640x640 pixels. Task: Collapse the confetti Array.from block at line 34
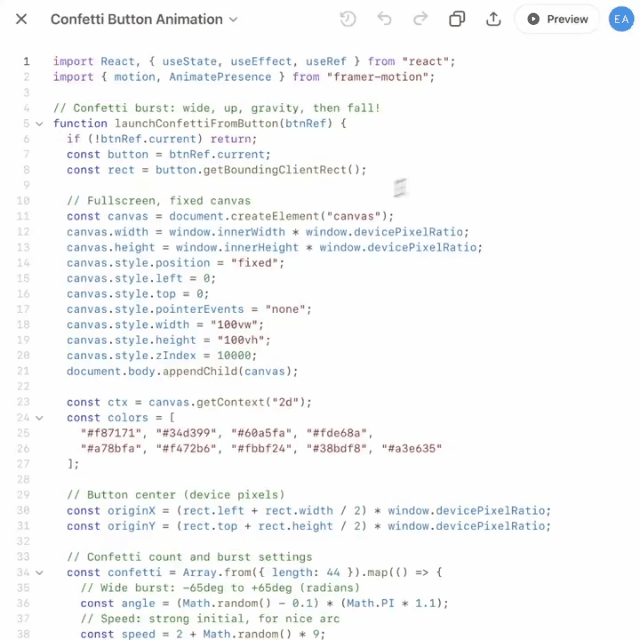[40, 572]
